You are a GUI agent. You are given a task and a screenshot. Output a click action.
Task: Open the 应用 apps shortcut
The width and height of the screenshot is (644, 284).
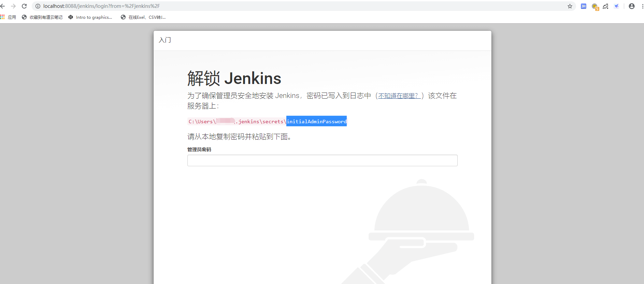[x=8, y=17]
